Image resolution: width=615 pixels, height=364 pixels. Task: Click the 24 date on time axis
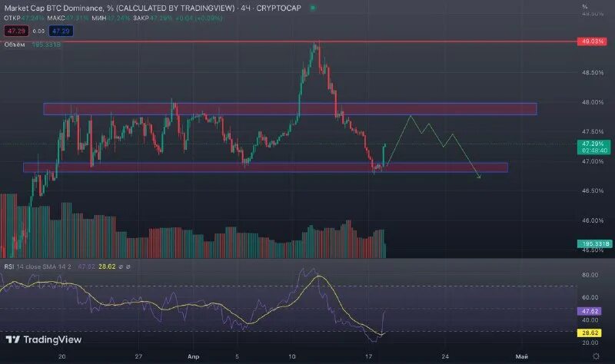[445, 356]
